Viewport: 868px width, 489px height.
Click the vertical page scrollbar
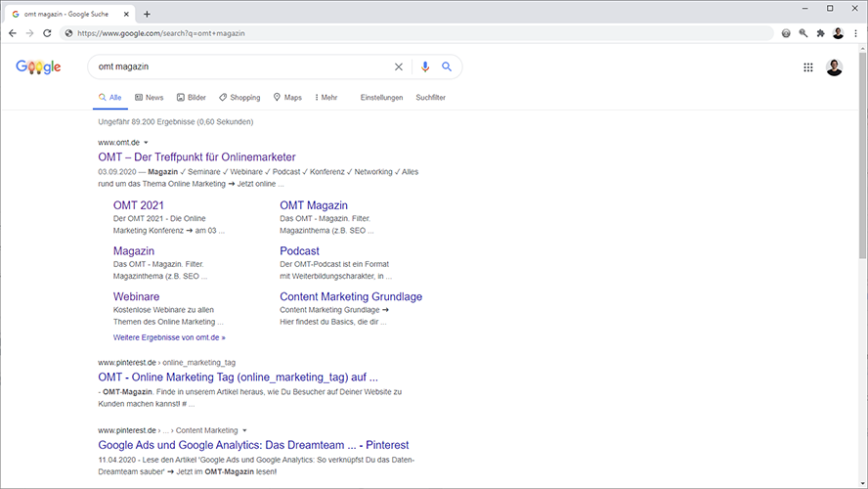(x=863, y=156)
